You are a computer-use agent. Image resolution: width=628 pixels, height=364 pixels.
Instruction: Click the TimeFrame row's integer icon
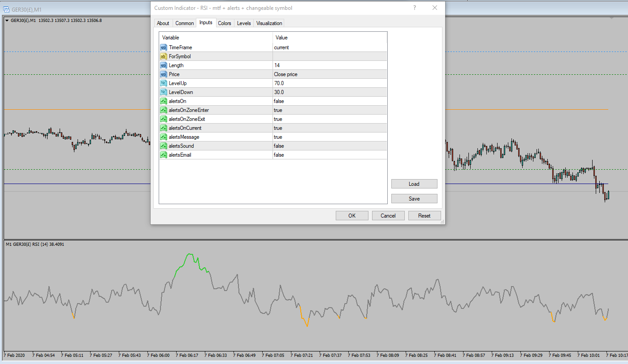click(164, 47)
